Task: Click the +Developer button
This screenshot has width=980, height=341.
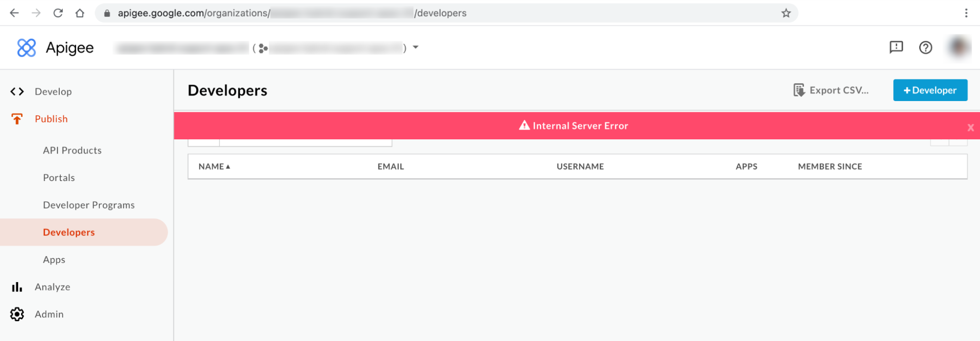Action: coord(930,90)
